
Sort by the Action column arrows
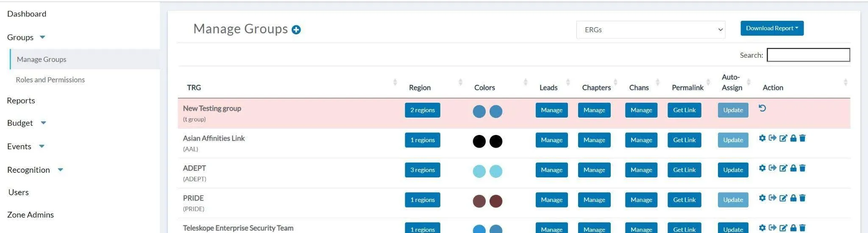tap(846, 82)
